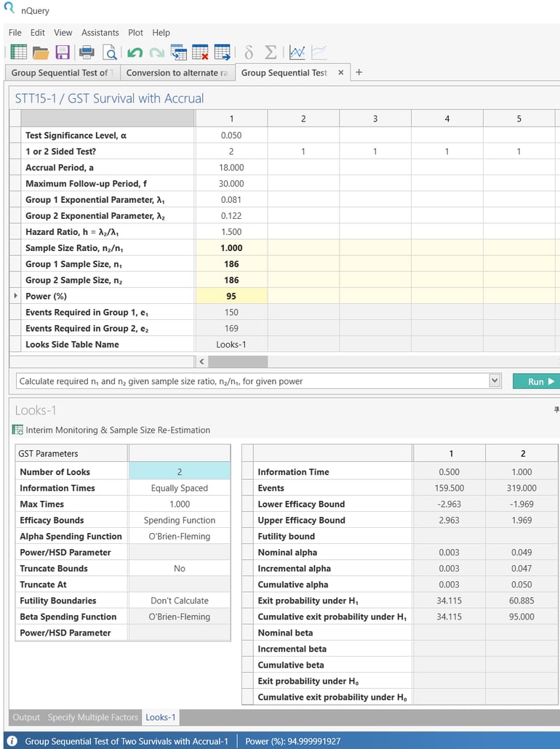Click the New table icon in toolbar
Image resolution: width=560 pixels, height=749 pixels.
(x=19, y=52)
